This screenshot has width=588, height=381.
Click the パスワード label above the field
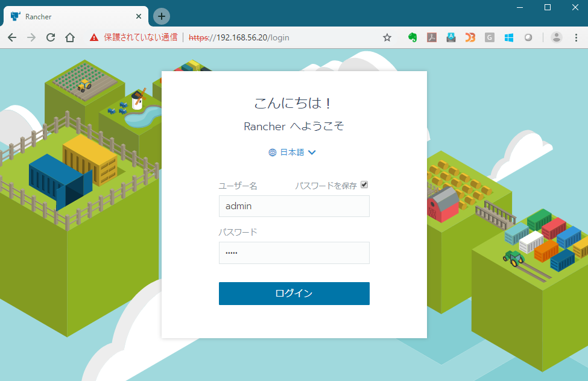tap(238, 232)
